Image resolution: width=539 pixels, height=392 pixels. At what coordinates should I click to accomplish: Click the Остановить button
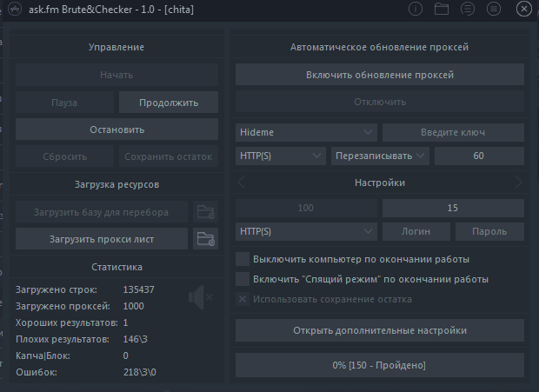[116, 130]
